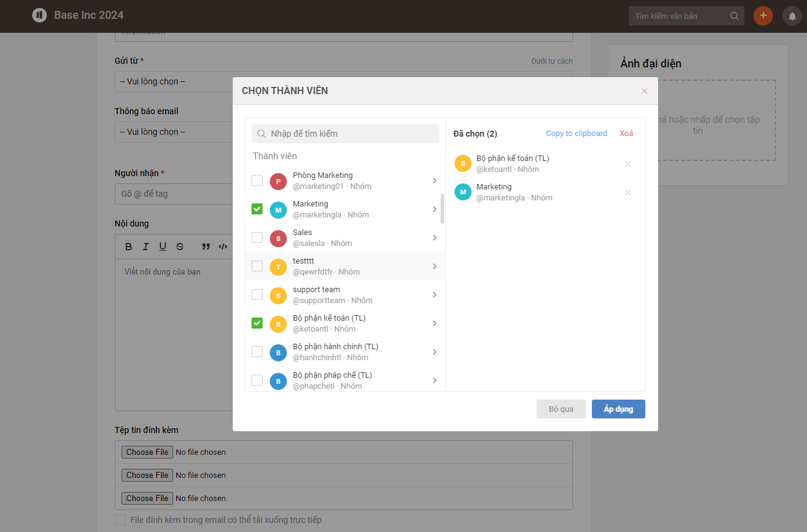Image resolution: width=807 pixels, height=532 pixels.
Task: Apply italic formatting in editor
Action: [146, 247]
